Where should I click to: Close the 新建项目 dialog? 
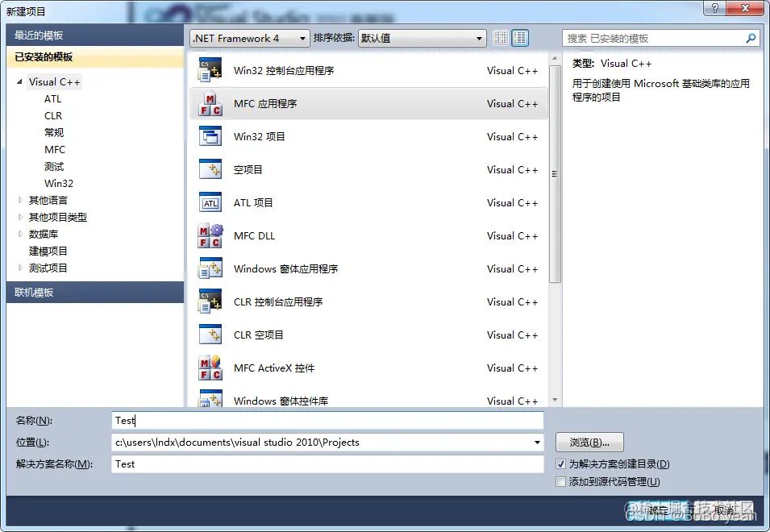pos(745,8)
